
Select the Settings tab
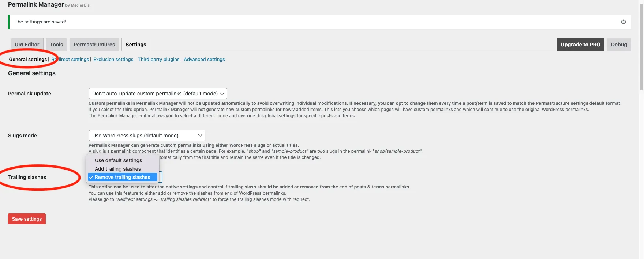pos(136,45)
